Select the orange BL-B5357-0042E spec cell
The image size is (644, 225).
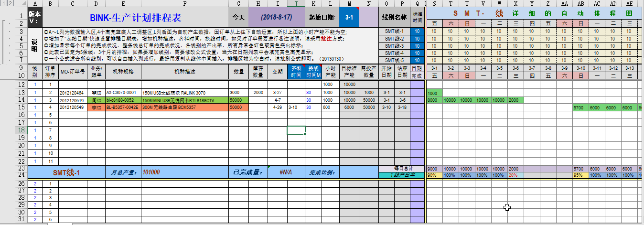[x=123, y=107]
